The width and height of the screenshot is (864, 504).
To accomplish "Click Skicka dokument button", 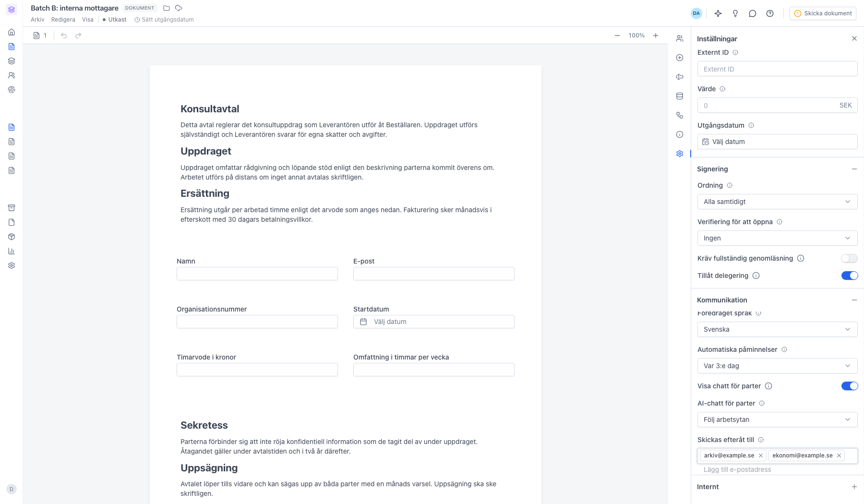I will pos(823,13).
